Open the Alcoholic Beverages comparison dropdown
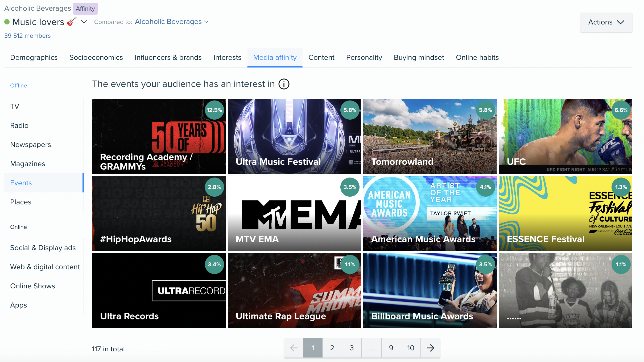Viewport: 644px width, 362px height. pos(172,22)
